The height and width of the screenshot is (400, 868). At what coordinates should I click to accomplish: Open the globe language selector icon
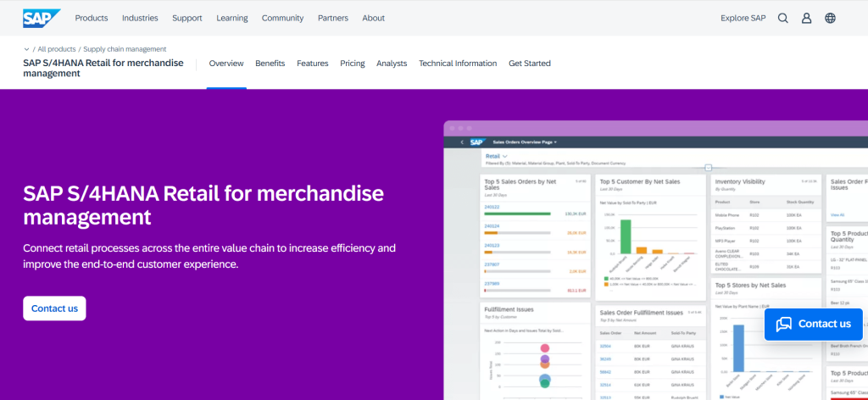coord(830,18)
